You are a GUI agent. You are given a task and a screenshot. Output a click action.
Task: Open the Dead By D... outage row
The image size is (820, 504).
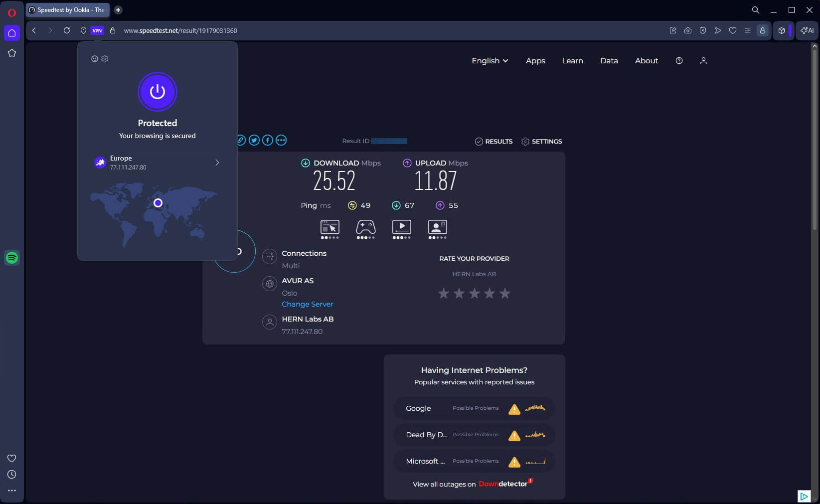(474, 435)
